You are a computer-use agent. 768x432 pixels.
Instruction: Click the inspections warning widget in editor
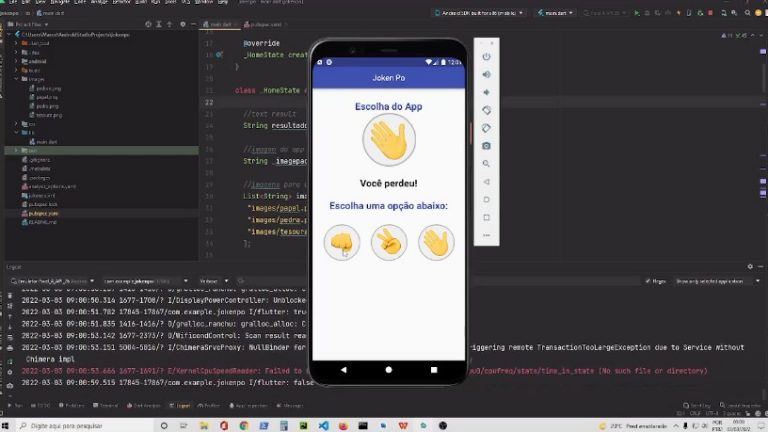(734, 35)
